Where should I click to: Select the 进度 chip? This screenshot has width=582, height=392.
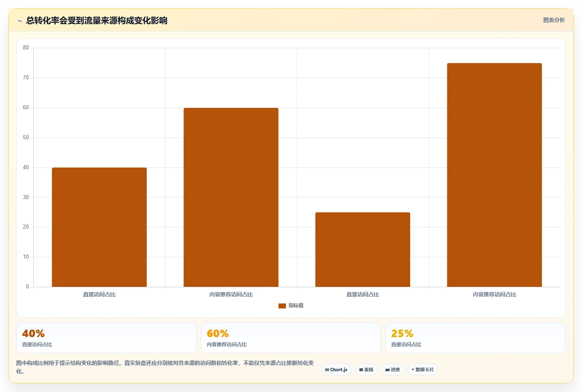[x=392, y=370]
